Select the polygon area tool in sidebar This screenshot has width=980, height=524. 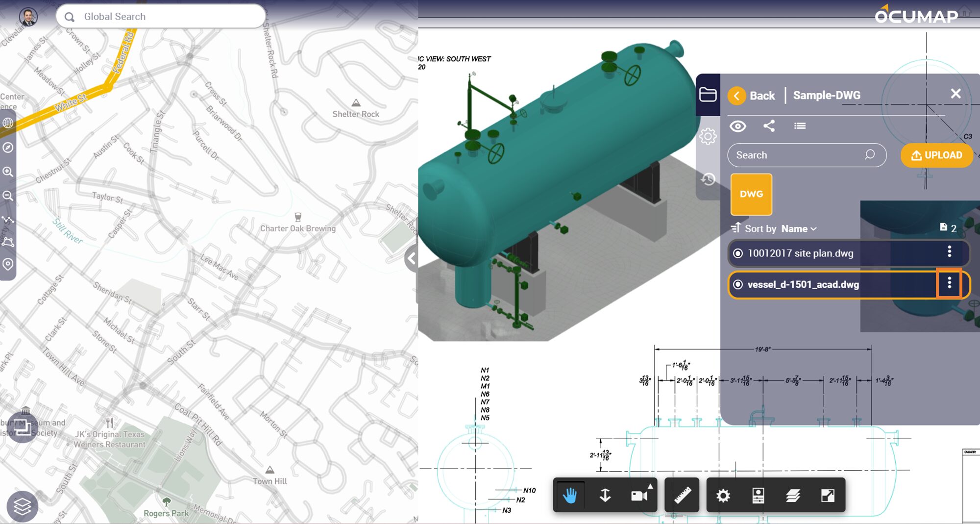tap(8, 242)
